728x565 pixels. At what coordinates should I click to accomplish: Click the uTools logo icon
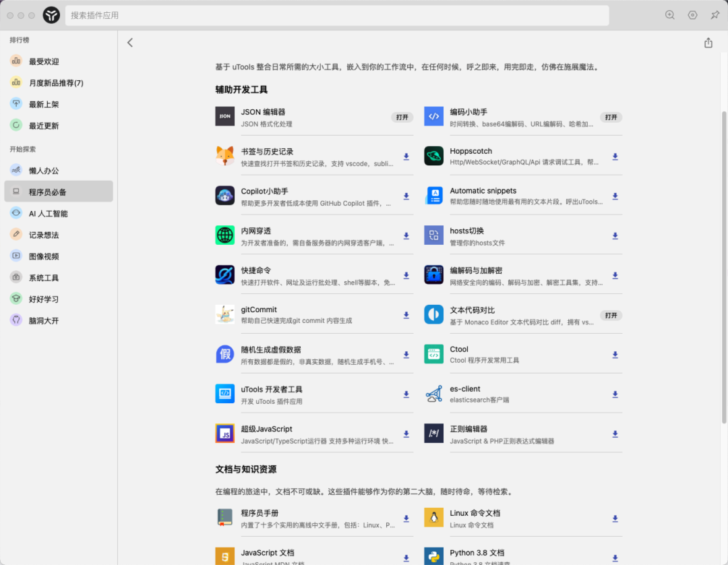(51, 16)
